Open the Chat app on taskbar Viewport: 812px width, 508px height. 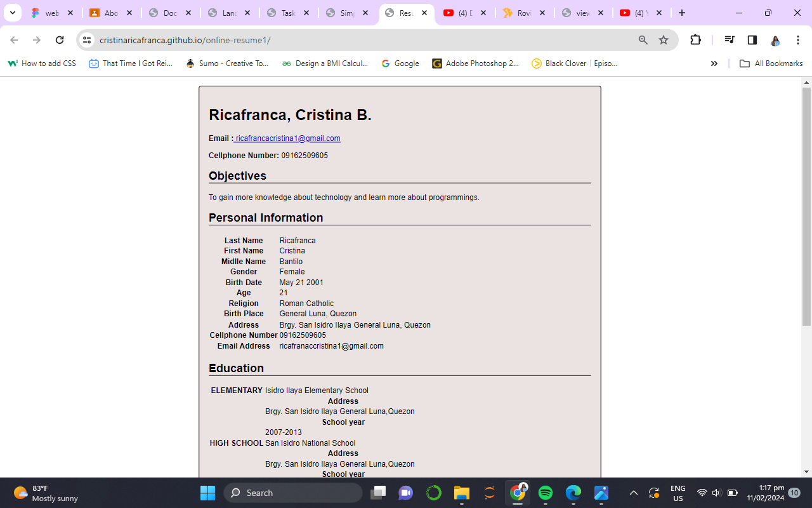point(406,493)
